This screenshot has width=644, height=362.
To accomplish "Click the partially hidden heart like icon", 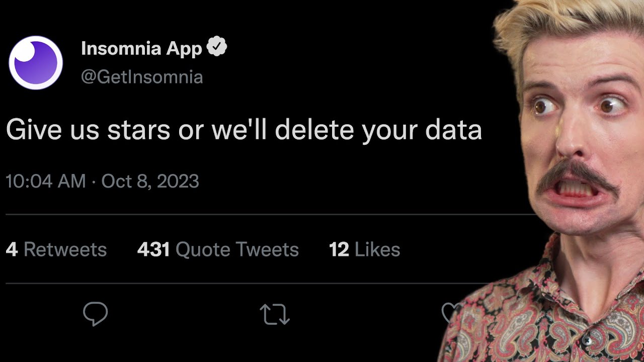I will [x=448, y=313].
